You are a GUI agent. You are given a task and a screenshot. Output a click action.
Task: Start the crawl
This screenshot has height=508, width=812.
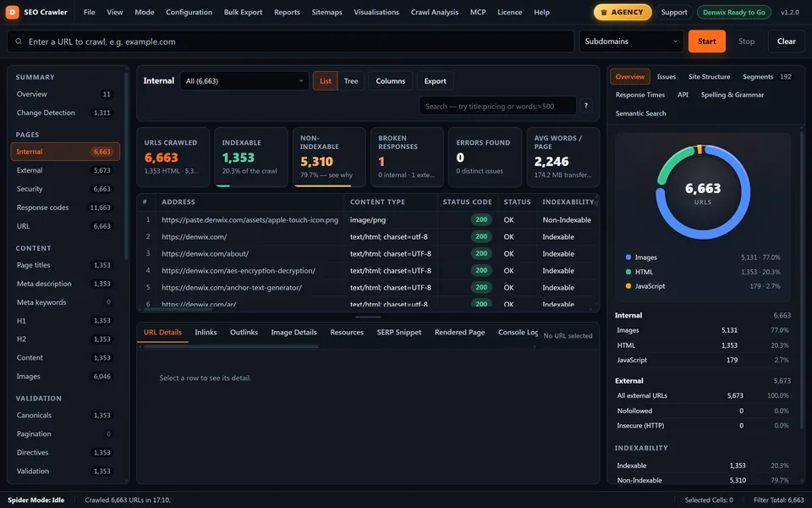[706, 41]
